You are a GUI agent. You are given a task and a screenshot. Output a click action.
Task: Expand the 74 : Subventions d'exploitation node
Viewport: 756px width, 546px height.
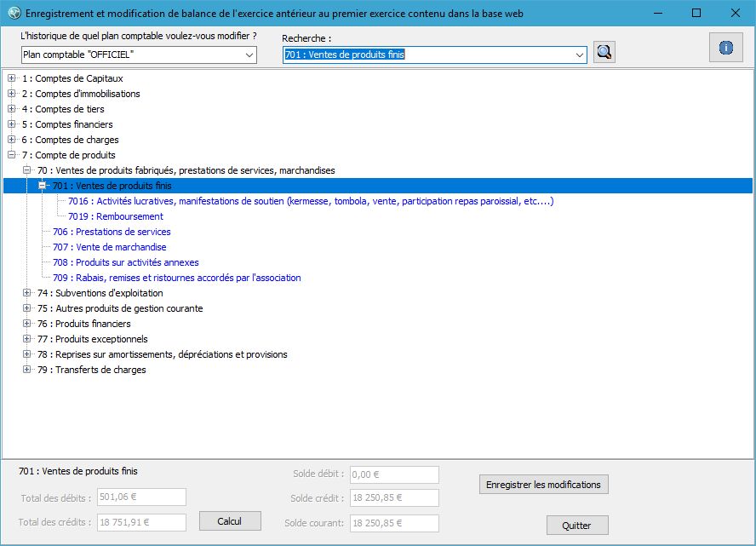point(27,293)
